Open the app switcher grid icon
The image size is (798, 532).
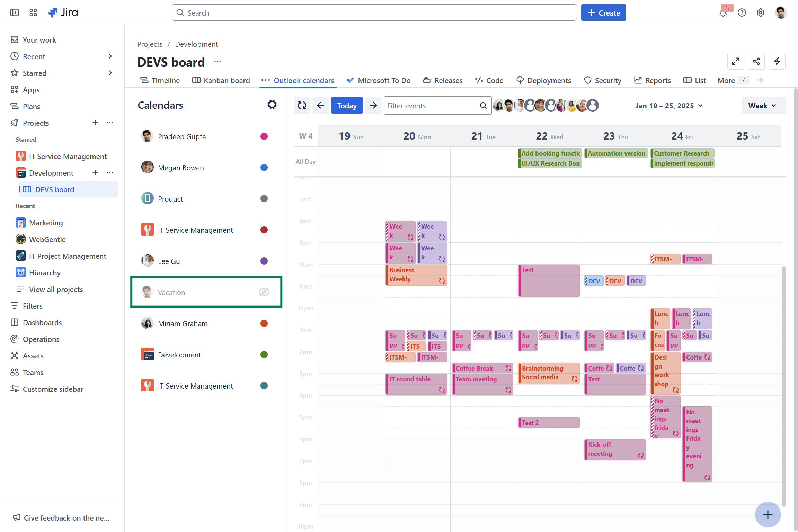(33, 12)
